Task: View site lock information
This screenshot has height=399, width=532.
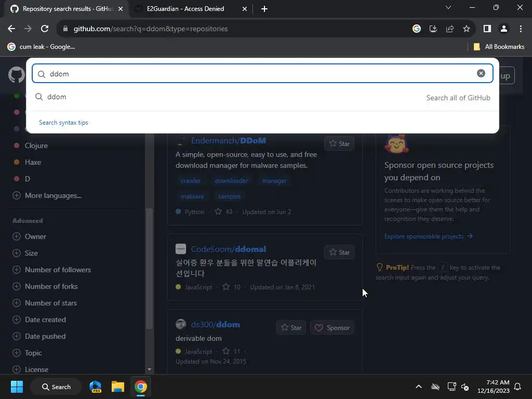Action: (x=65, y=29)
